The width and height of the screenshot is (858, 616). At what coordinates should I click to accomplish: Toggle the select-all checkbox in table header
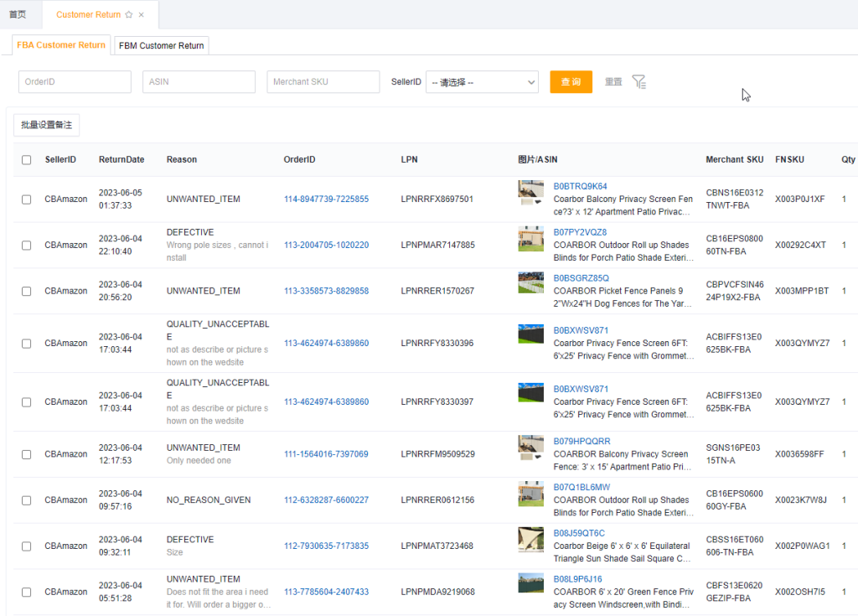pos(27,160)
